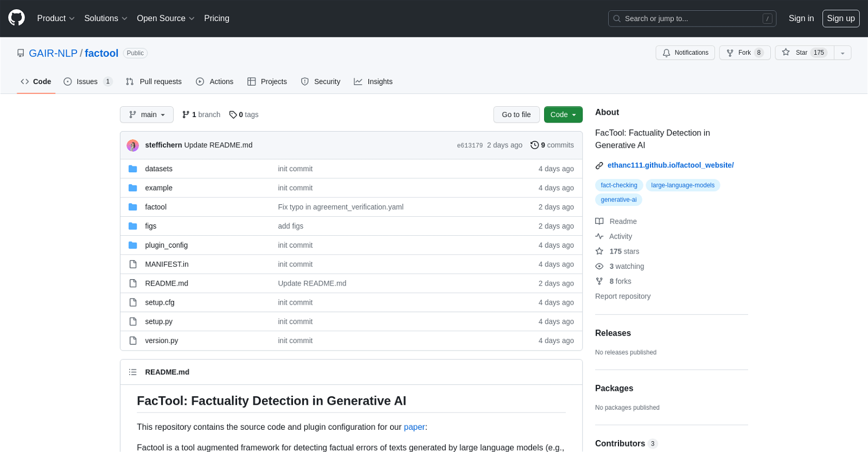Screen dimensions: 868x452
Task: Click the factool folder icon
Action: (x=133, y=207)
